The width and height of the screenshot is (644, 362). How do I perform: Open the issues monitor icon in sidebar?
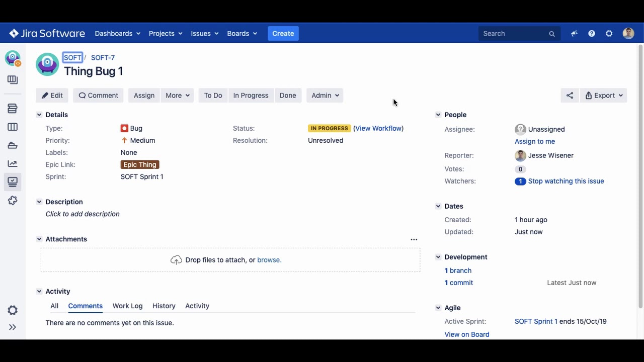click(x=13, y=182)
